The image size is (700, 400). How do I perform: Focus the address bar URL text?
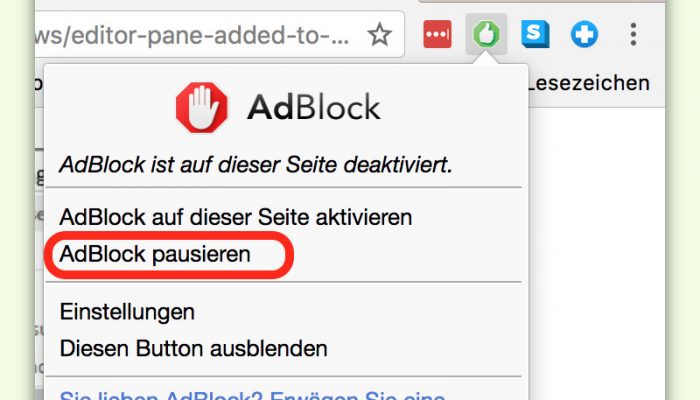pyautogui.click(x=192, y=35)
